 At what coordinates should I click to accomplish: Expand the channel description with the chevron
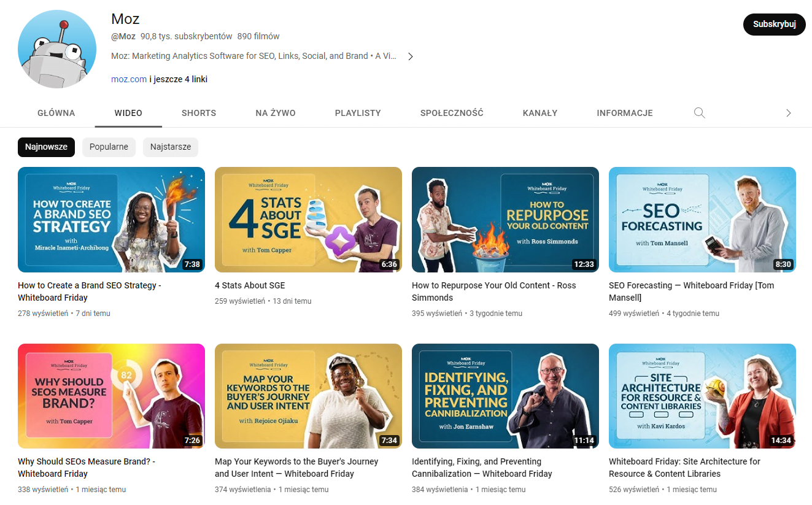click(411, 56)
